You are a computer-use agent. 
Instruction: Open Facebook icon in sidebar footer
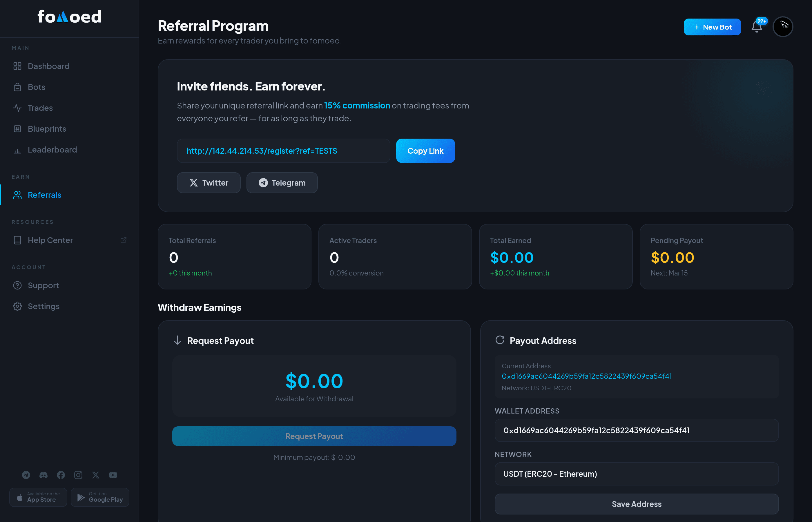click(x=61, y=475)
